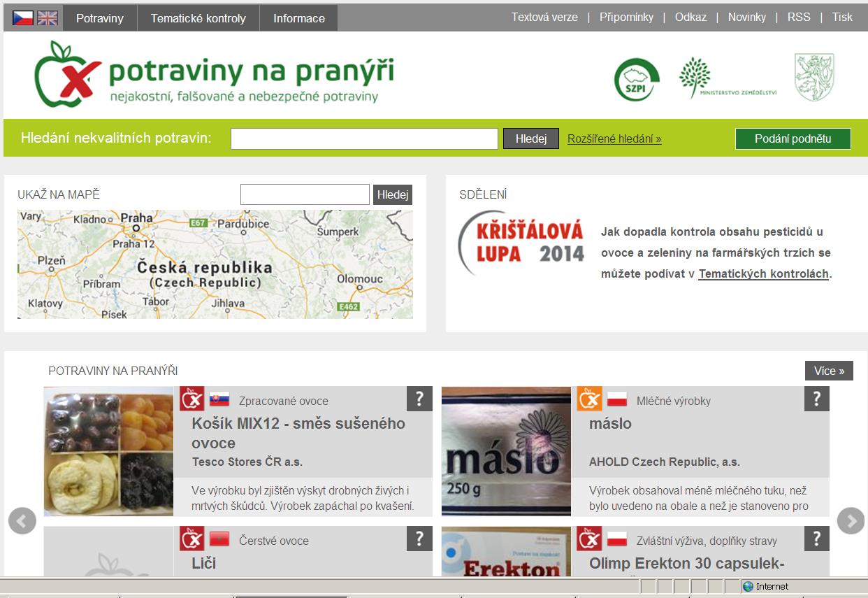The height and width of the screenshot is (598, 868).
Task: Switch to Czech language flag
Action: point(23,18)
